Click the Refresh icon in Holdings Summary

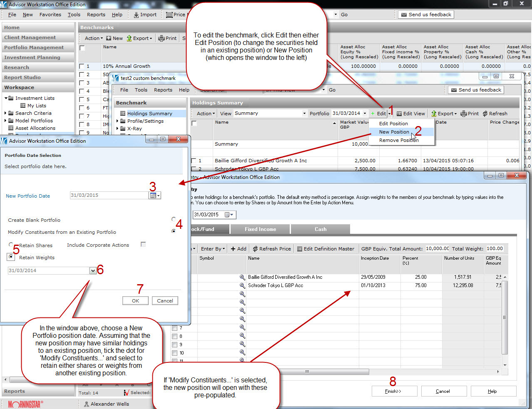(485, 114)
